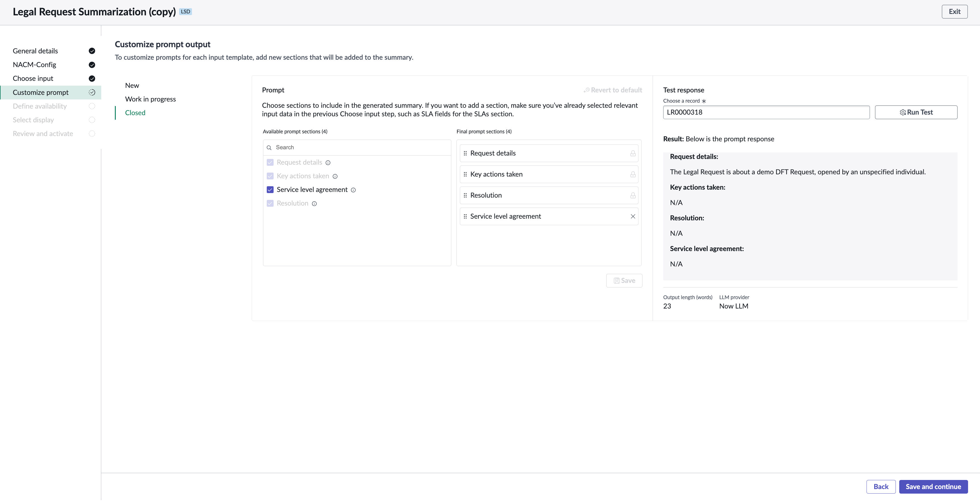Grab drag handle of Key actions taken section
The image size is (980, 501).
[x=465, y=174]
